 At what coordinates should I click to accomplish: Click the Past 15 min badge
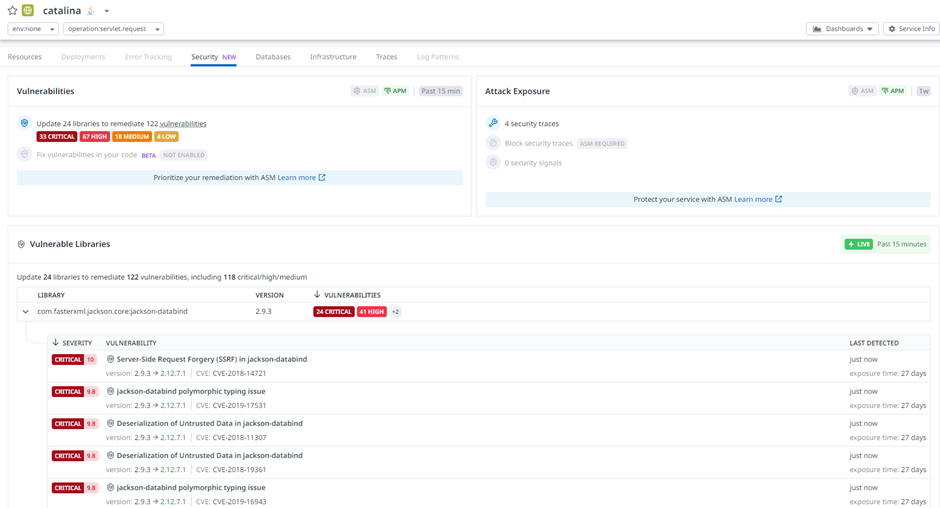click(441, 91)
